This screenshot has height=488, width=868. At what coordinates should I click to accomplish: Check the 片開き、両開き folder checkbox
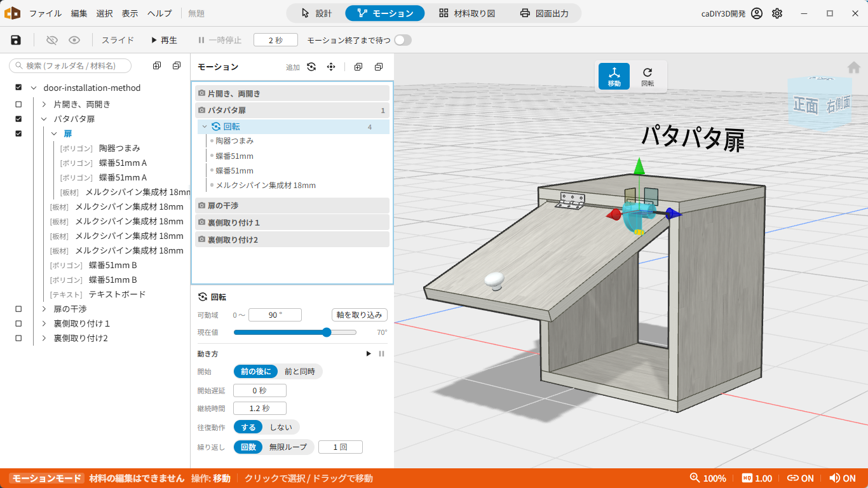[18, 104]
